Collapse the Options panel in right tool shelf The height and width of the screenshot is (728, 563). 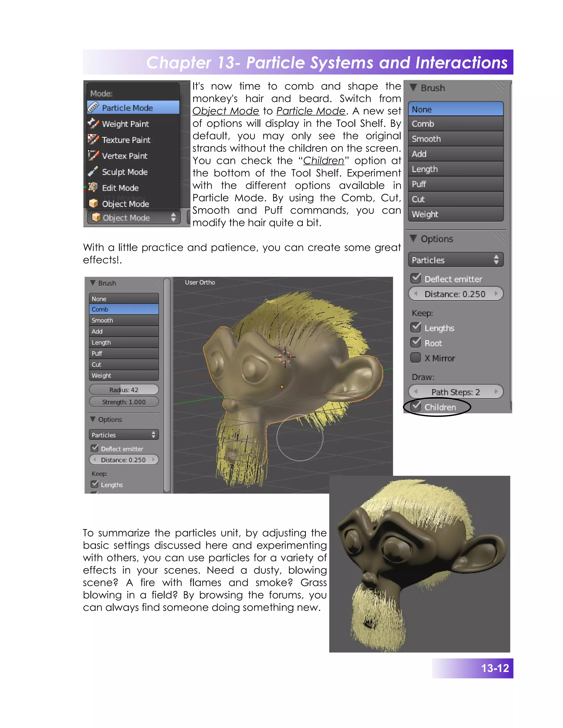click(413, 239)
